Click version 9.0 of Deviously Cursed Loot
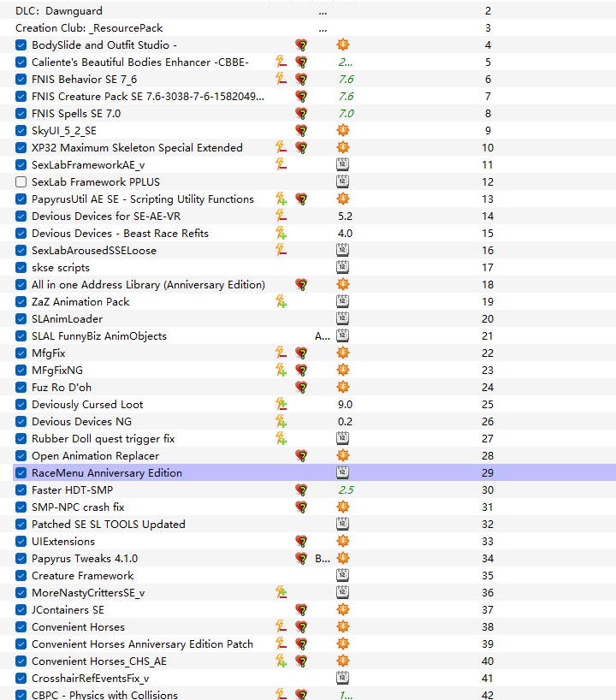This screenshot has height=700, width=616. [x=345, y=405]
